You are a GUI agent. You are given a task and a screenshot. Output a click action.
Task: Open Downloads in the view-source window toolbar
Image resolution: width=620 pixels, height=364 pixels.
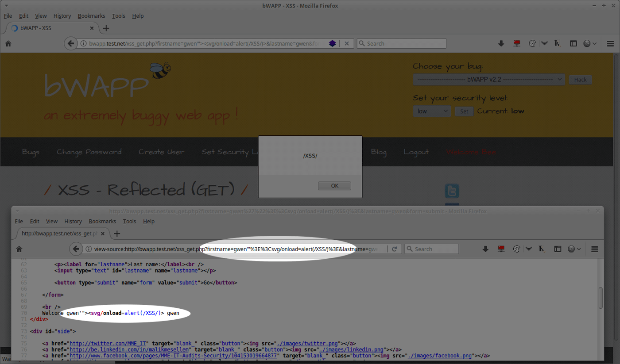[x=485, y=249]
